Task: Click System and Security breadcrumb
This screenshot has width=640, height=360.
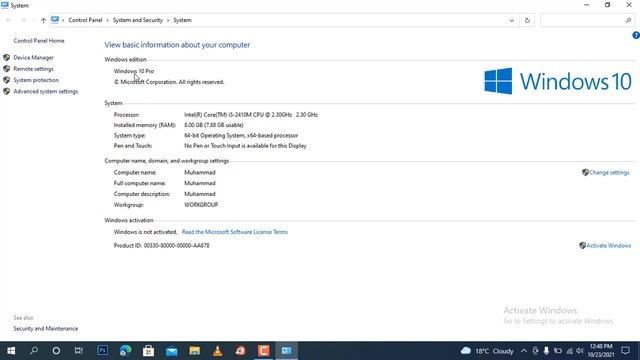Action: [138, 20]
